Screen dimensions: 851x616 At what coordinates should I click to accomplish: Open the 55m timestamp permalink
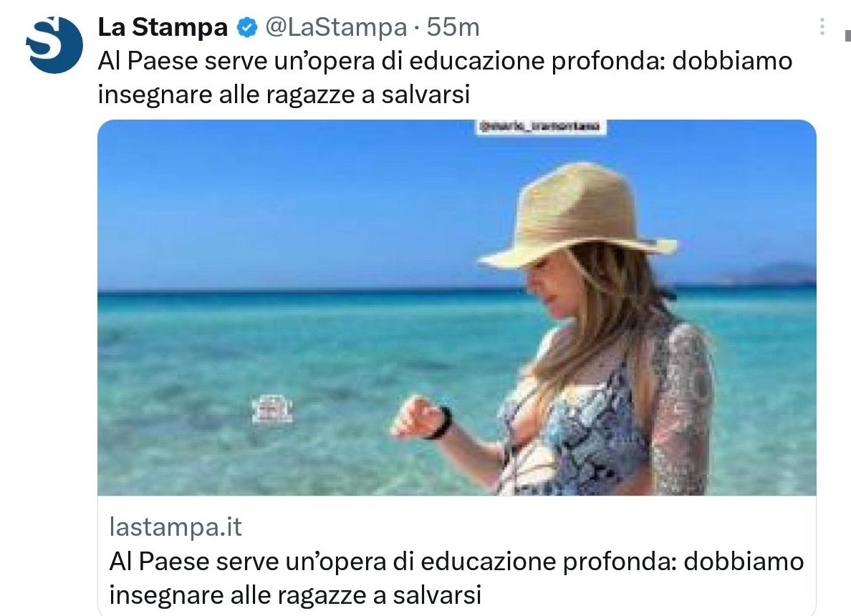453,27
